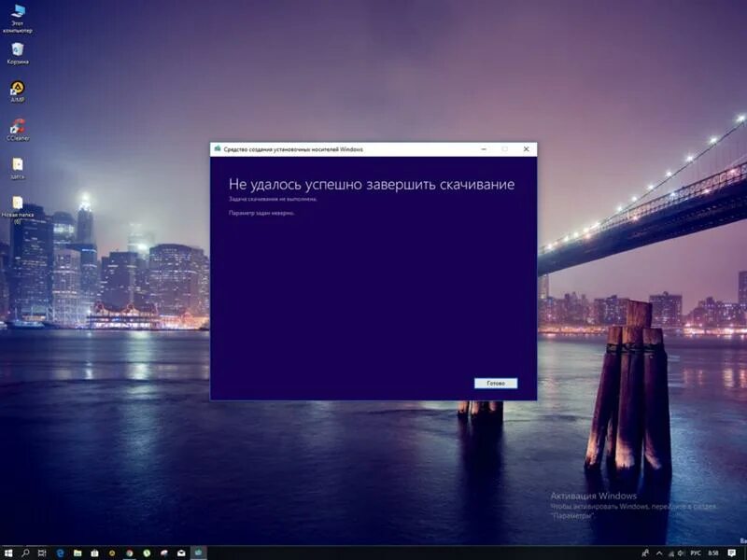Image resolution: width=747 pixels, height=560 pixels.
Task: Open the network status tray icon
Action: pos(670,553)
